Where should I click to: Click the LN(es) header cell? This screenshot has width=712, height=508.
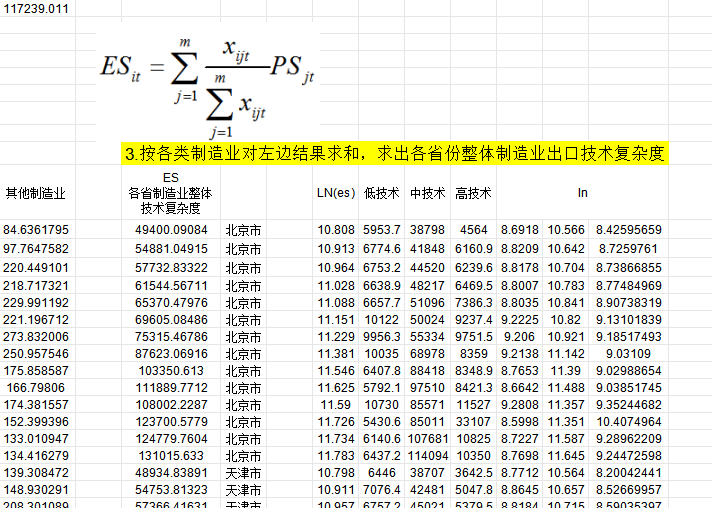tap(335, 192)
